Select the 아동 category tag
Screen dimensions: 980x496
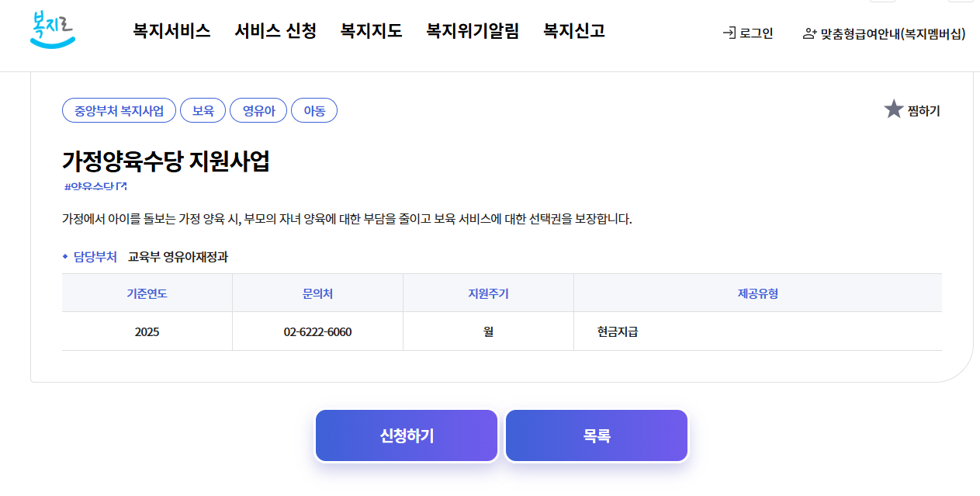[x=313, y=109]
